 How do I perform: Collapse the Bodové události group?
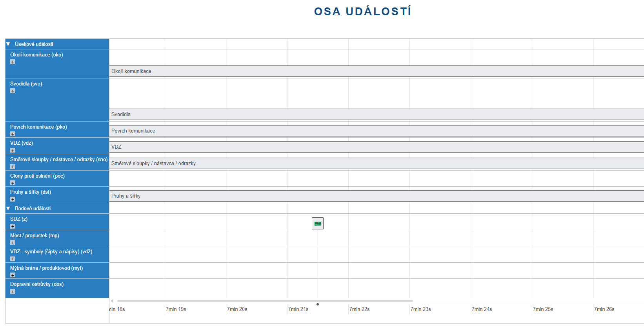point(8,208)
